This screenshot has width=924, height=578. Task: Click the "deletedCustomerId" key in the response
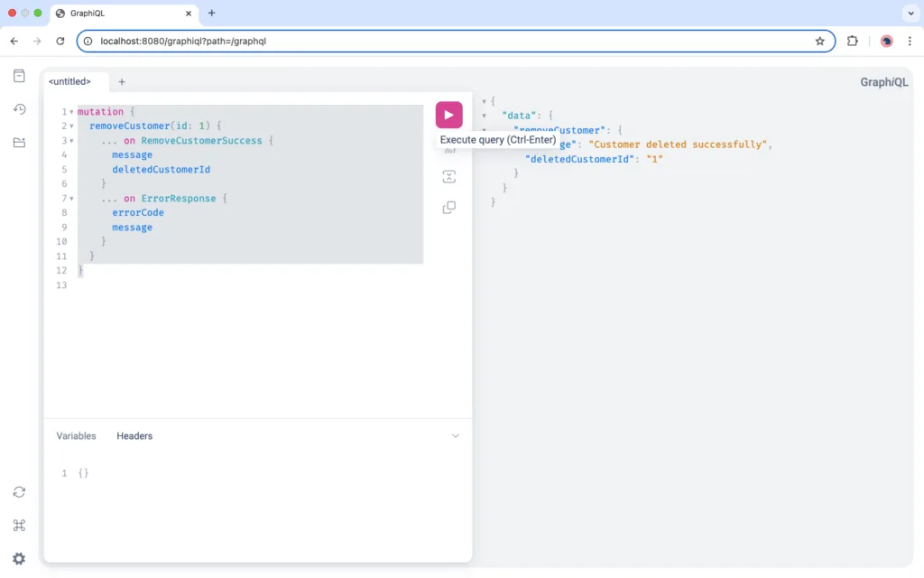(580, 159)
